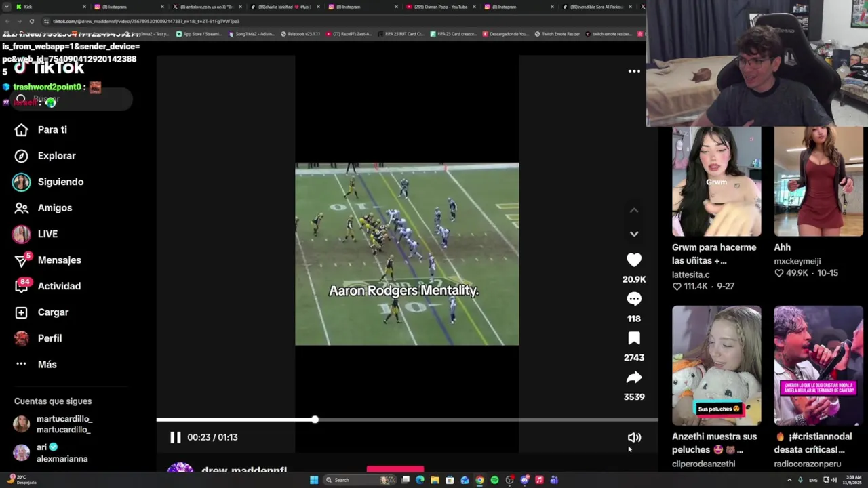Click the lattesita.c username
The width and height of the screenshot is (868, 488).
(x=690, y=274)
